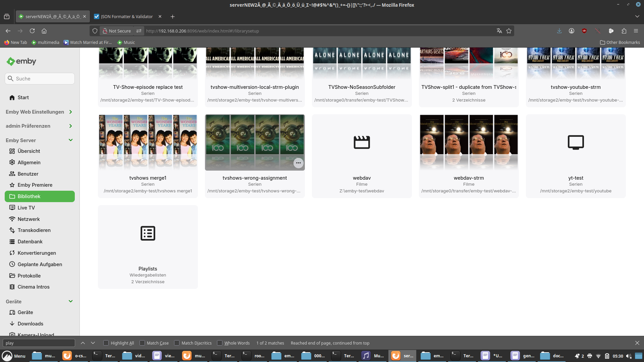This screenshot has height=362, width=644.
Task: Click the volume icon in system tray
Action: tap(629, 356)
